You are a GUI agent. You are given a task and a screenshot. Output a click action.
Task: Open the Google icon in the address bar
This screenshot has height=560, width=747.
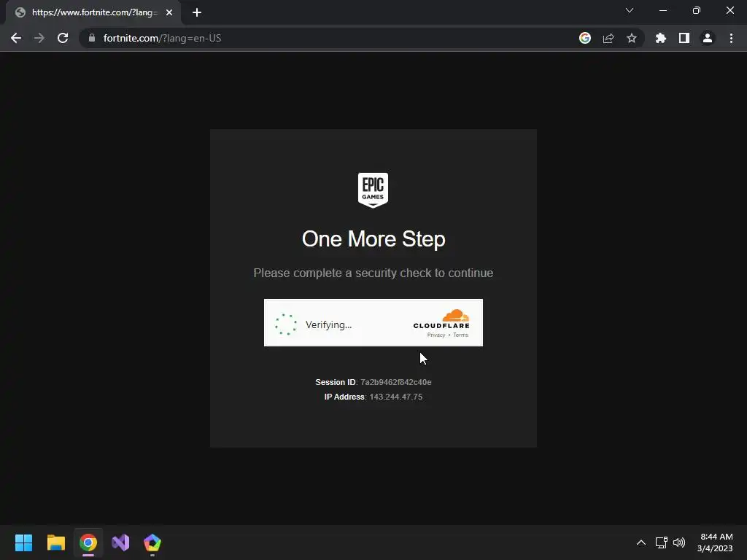click(x=585, y=38)
